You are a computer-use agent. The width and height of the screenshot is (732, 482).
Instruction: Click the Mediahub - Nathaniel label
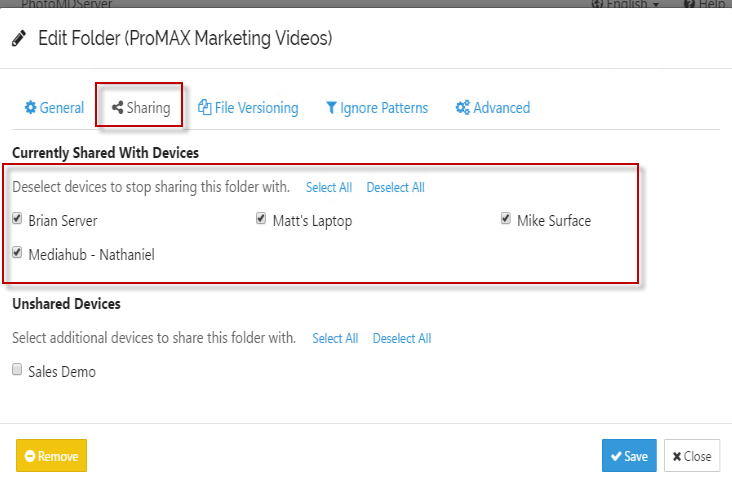tap(92, 255)
